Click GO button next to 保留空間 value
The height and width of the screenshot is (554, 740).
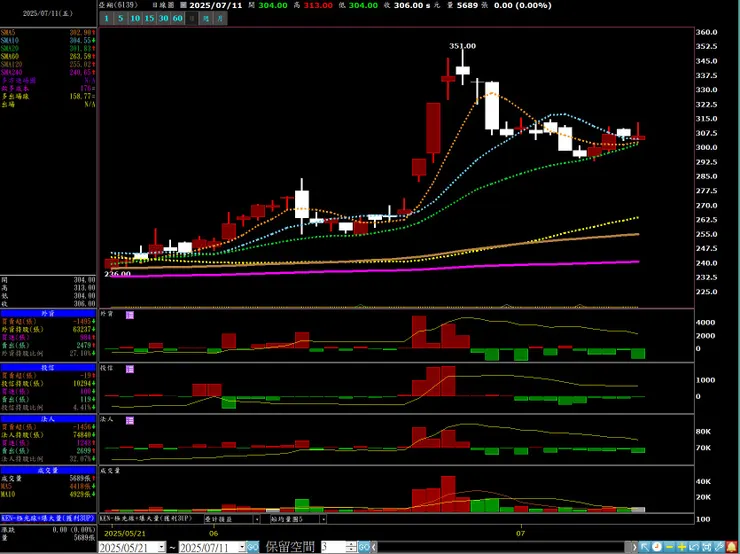click(364, 547)
